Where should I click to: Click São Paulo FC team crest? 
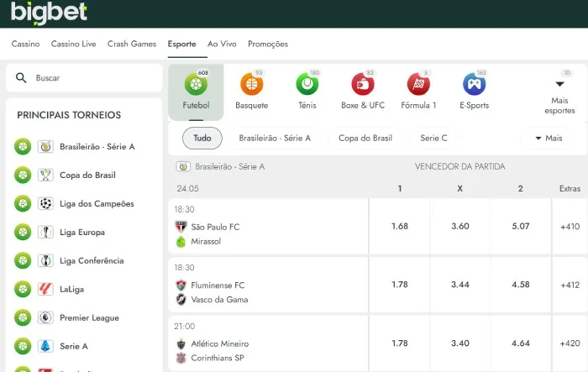[x=181, y=227]
